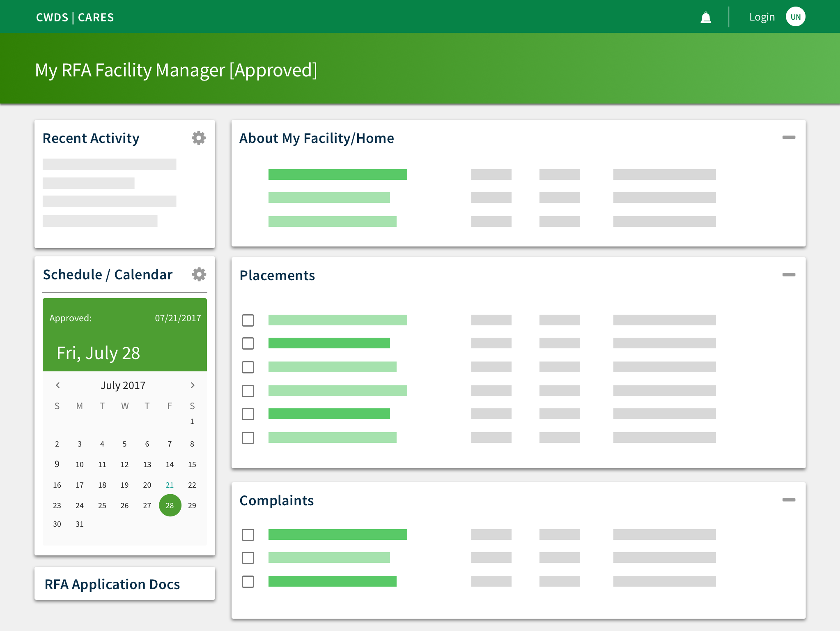Collapse the About My Facility/Home panel

[x=788, y=138]
